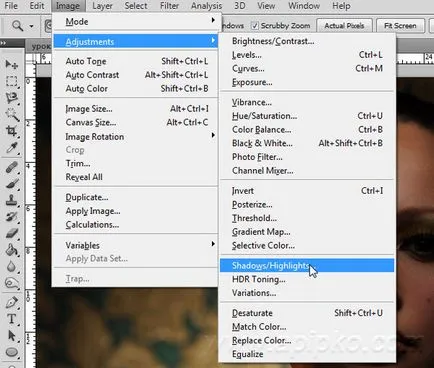The image size is (434, 368).
Task: Open the Window menu
Action: pyautogui.click(x=304, y=6)
